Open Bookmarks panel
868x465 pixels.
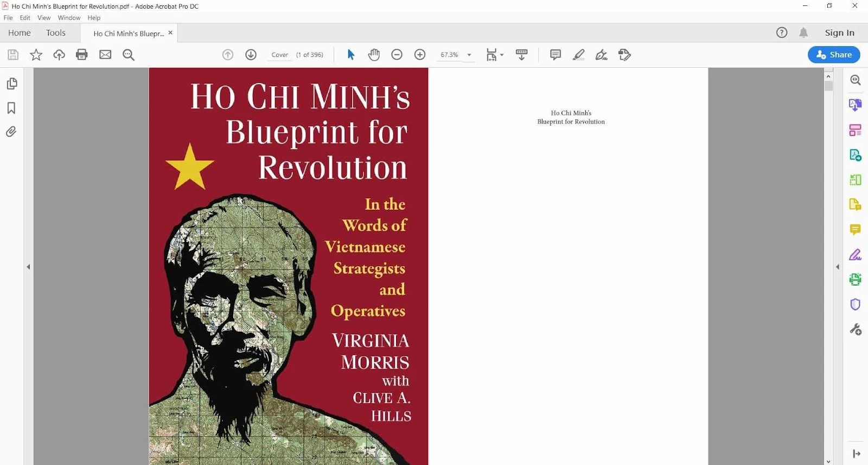11,108
